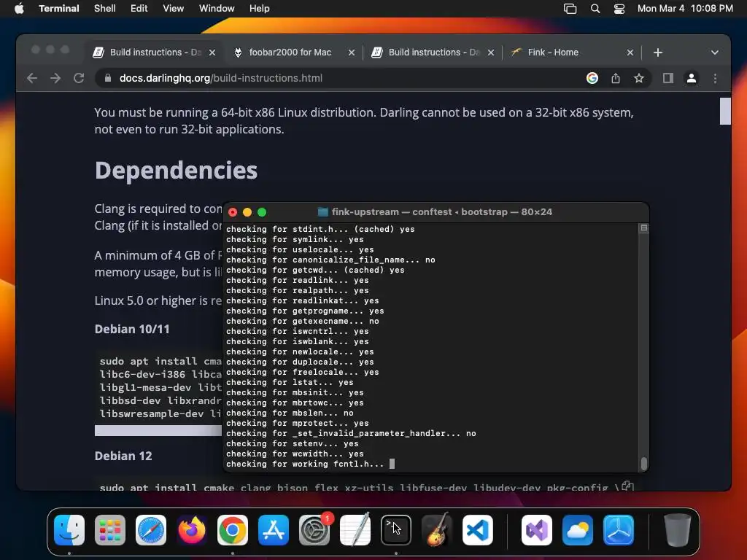This screenshot has width=747, height=560.
Task: Open the App Store dock icon
Action: (274, 530)
